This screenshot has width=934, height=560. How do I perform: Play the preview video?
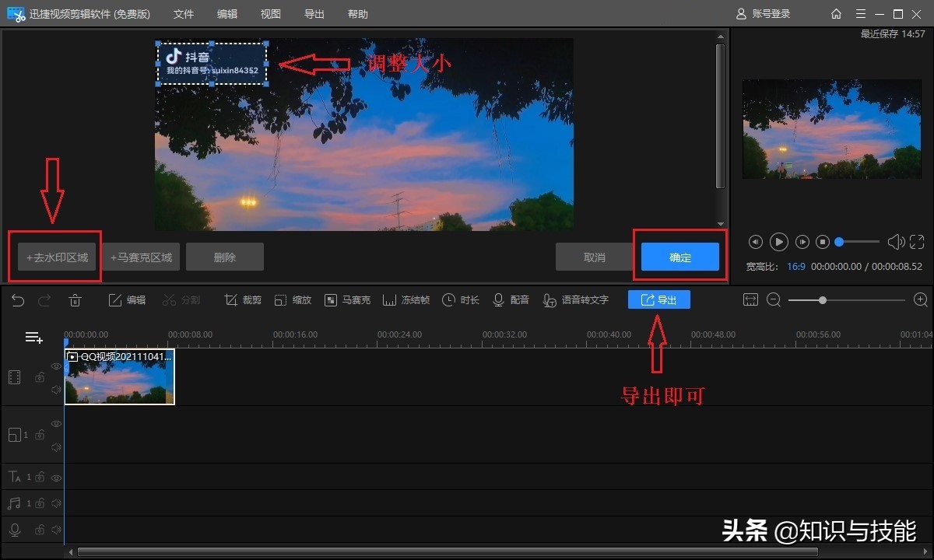pyautogui.click(x=779, y=242)
